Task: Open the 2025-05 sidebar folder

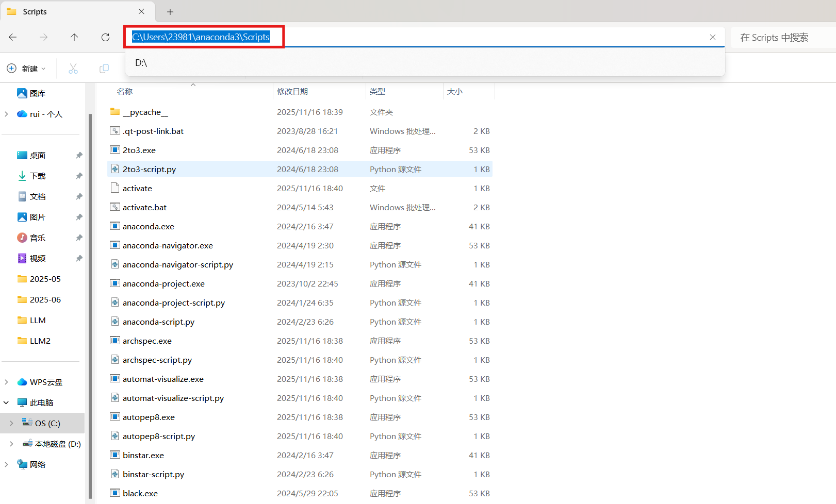Action: tap(45, 279)
